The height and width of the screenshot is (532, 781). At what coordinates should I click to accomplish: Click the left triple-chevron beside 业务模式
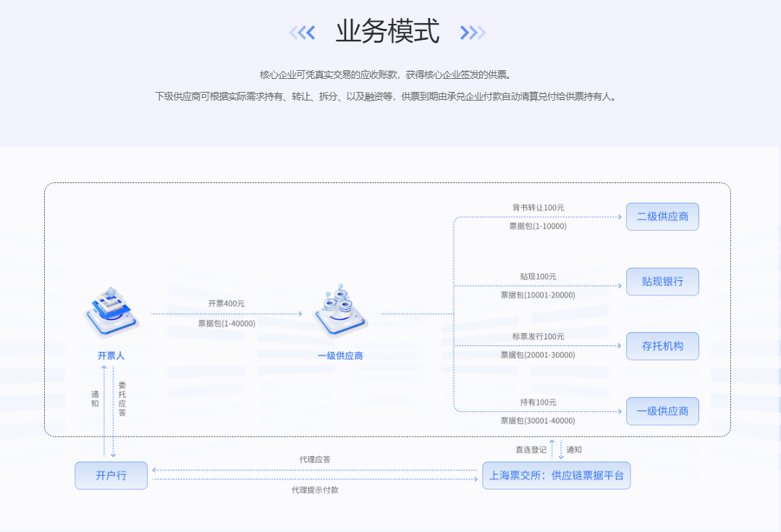pos(303,33)
